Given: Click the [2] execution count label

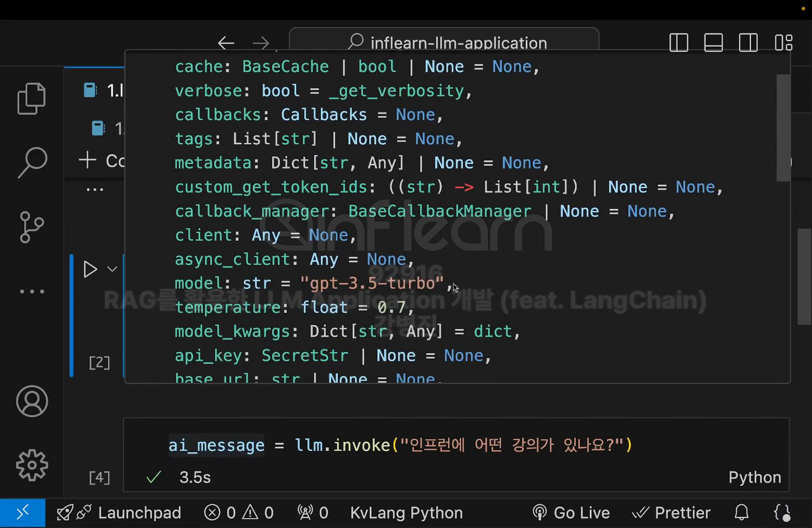Looking at the screenshot, I should point(100,363).
